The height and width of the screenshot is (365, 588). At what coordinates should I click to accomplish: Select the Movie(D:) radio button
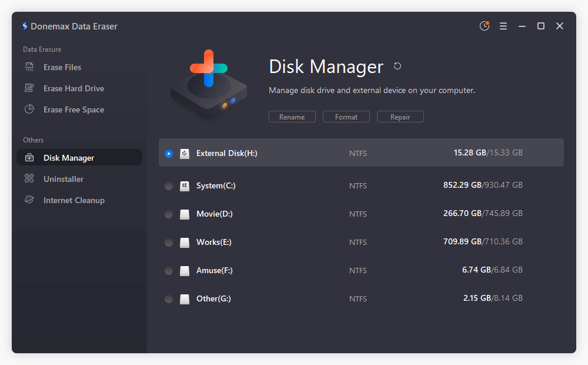pyautogui.click(x=169, y=214)
